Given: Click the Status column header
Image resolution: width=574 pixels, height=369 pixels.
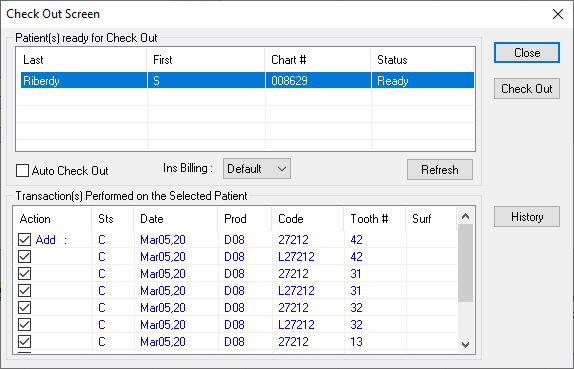Looking at the screenshot, I should [422, 60].
